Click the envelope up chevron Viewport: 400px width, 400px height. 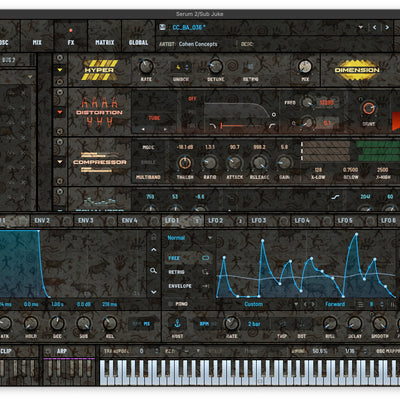point(154,249)
